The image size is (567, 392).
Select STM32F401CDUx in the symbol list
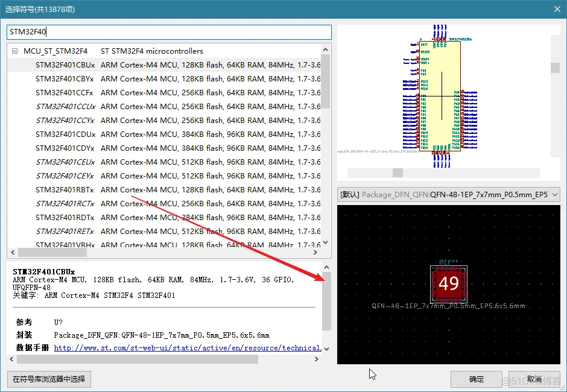[x=164, y=134]
